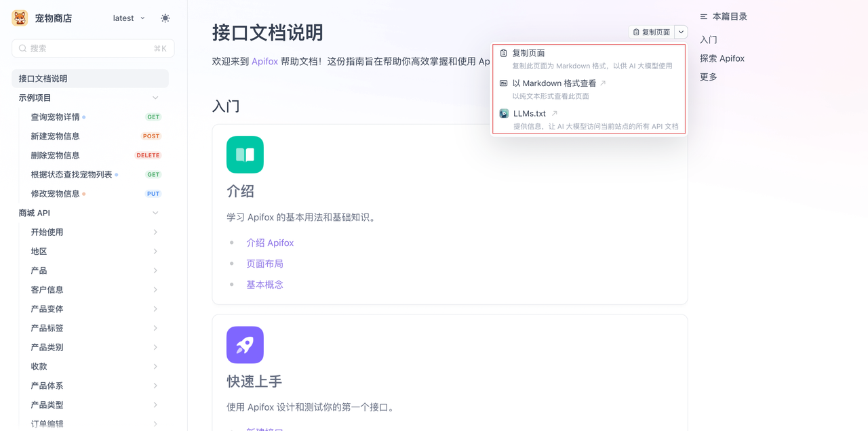
Task: Click the POST badge on 新建宠物信息
Action: coord(151,136)
